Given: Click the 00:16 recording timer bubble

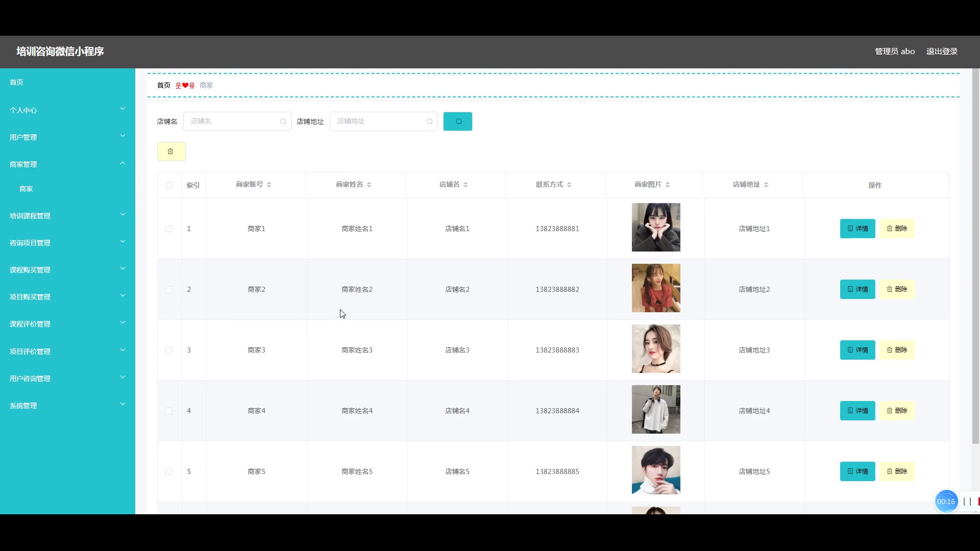Looking at the screenshot, I should (946, 502).
